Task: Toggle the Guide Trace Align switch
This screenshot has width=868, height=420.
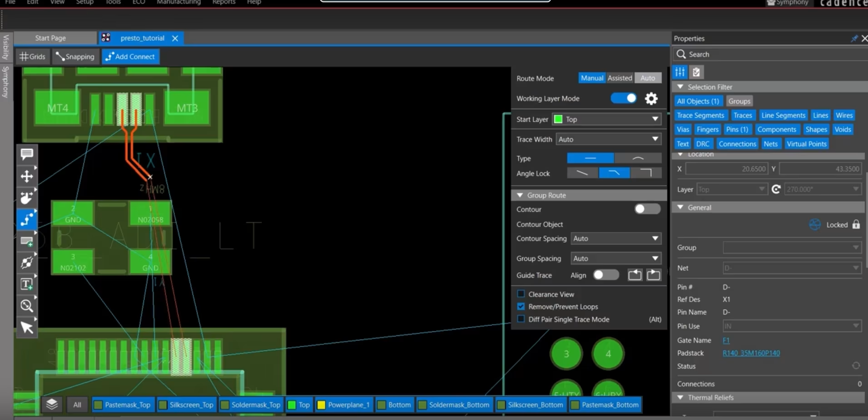Action: click(606, 275)
